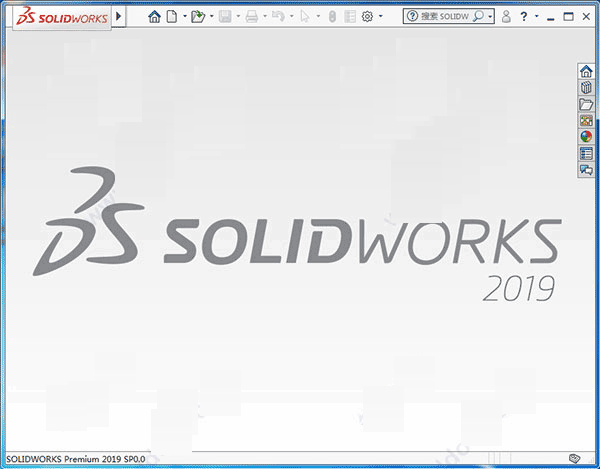The width and height of the screenshot is (600, 469).
Task: Expand the Select tool dropdown arrow
Action: coord(318,16)
